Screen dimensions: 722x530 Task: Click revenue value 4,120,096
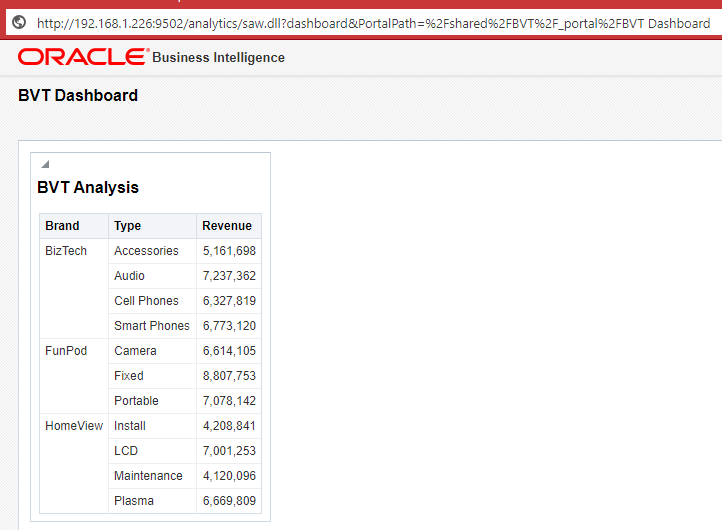click(x=229, y=476)
